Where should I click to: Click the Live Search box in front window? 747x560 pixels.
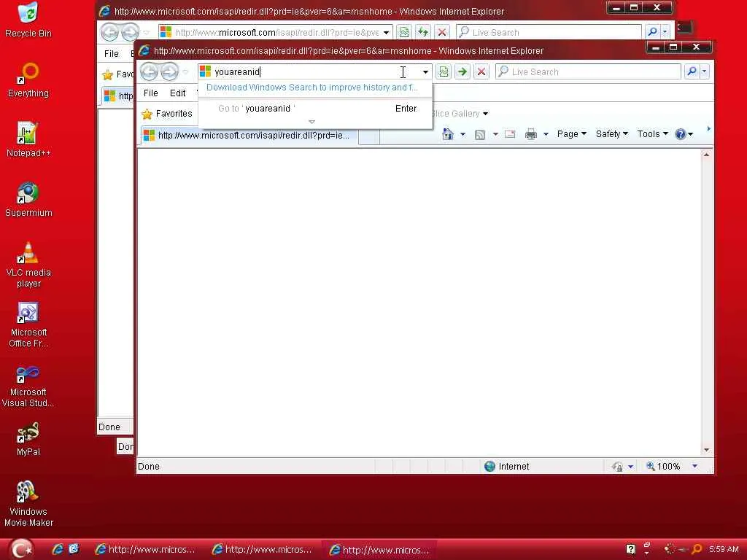point(588,72)
